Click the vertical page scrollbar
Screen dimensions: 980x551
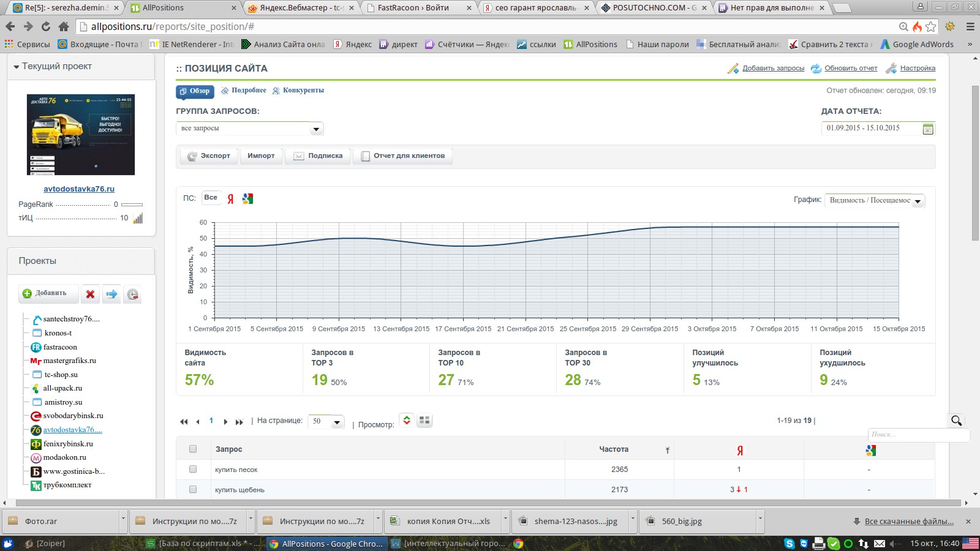click(x=974, y=164)
